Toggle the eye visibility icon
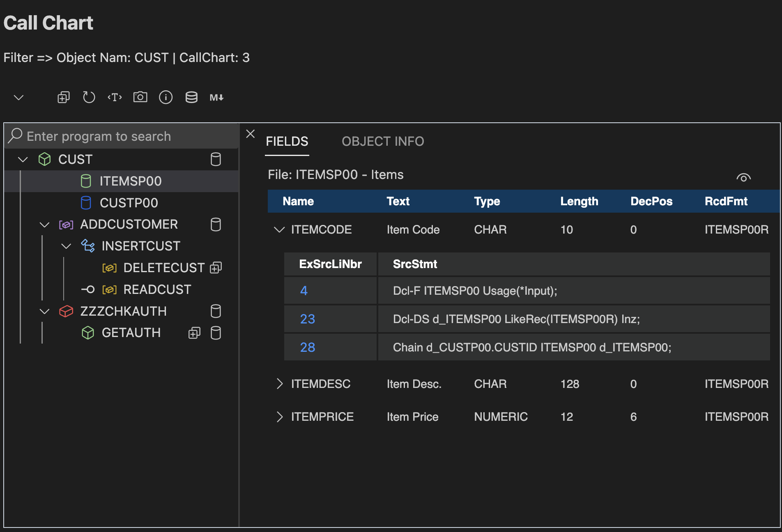782x532 pixels. (743, 178)
